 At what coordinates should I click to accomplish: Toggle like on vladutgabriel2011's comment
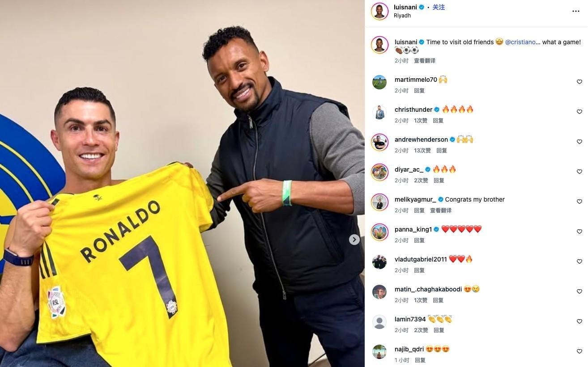pos(579,262)
